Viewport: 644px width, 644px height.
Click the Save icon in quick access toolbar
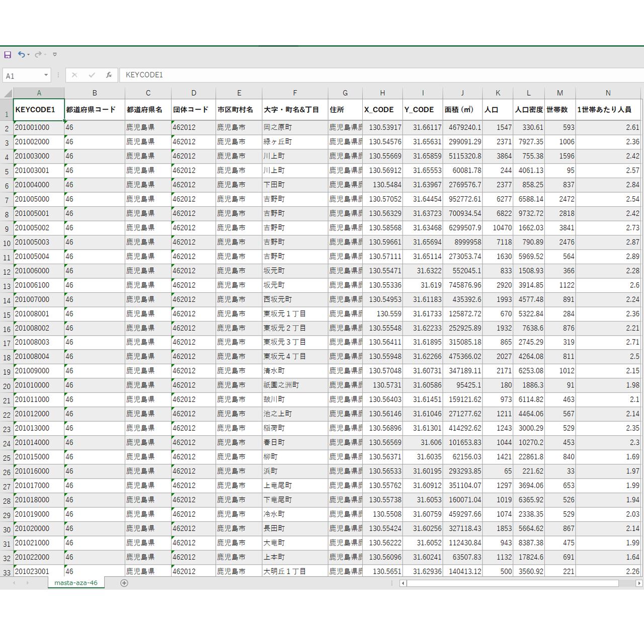(x=8, y=54)
